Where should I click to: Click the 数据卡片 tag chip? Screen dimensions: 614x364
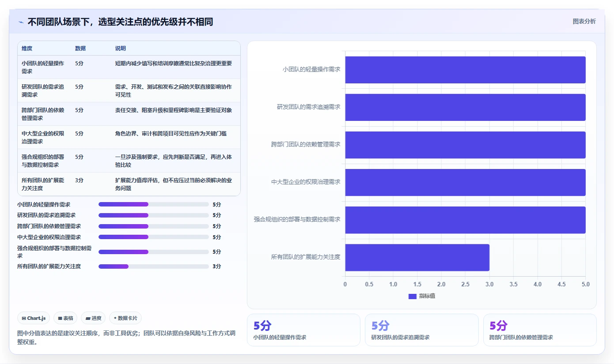125,318
